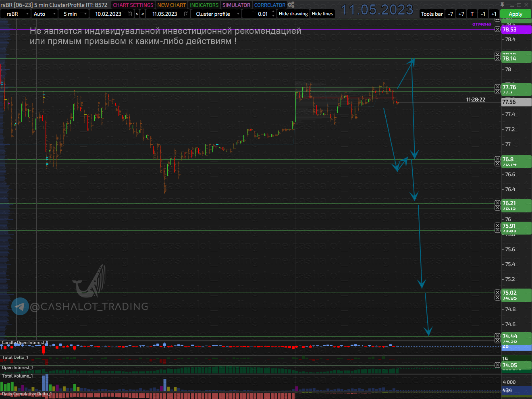Viewport: 532px width, 399px height.
Task: Toggle the T button
Action: (x=472, y=14)
